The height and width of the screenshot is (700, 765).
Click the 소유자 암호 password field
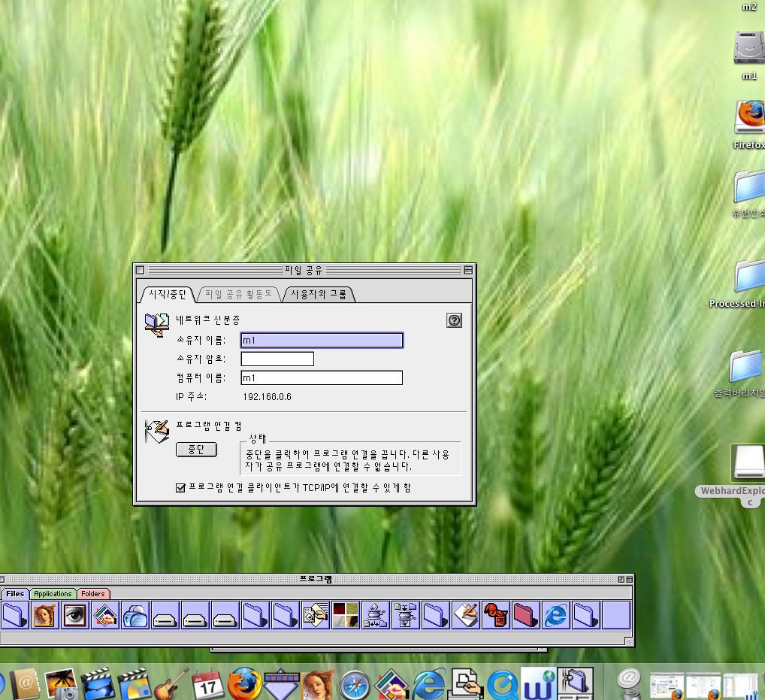click(x=277, y=359)
